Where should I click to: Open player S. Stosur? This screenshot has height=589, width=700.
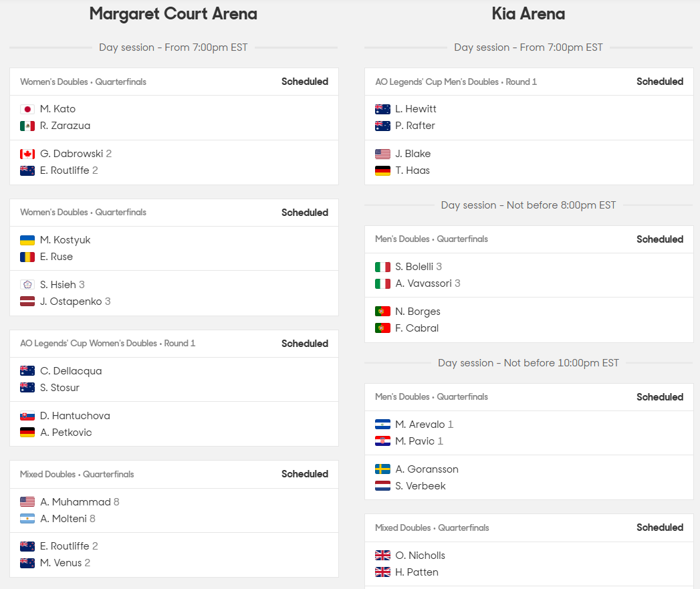tap(60, 388)
